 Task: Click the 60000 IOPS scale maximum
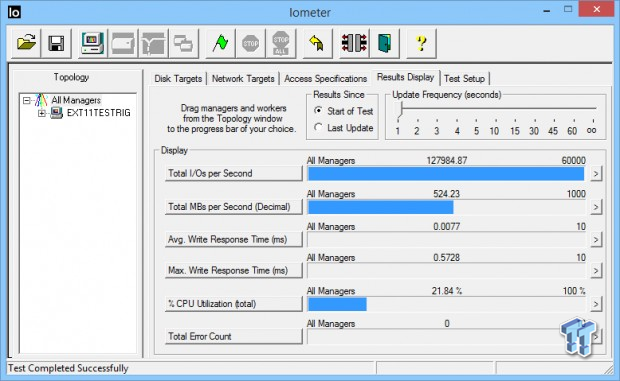573,160
